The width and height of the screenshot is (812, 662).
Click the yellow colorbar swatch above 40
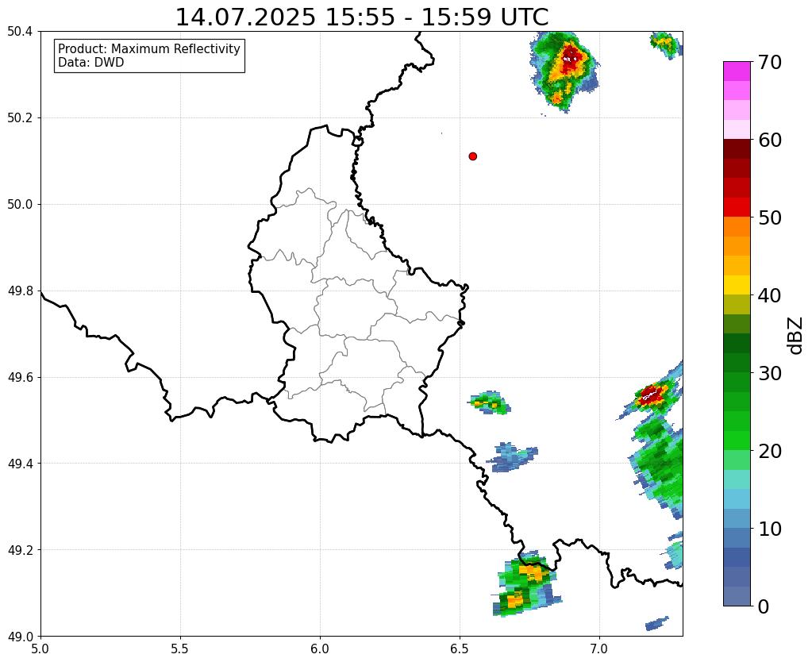coord(737,285)
